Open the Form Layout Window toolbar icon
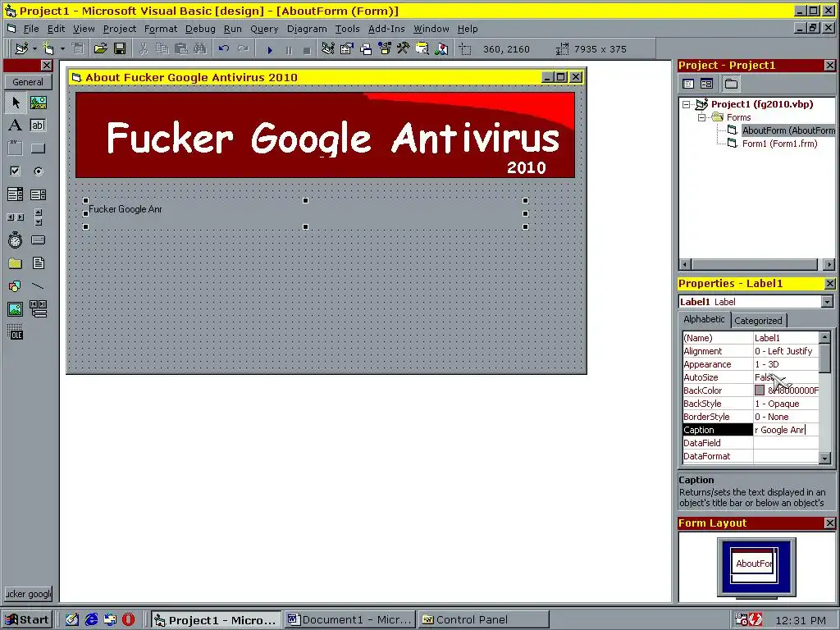840x630 pixels. pos(366,48)
